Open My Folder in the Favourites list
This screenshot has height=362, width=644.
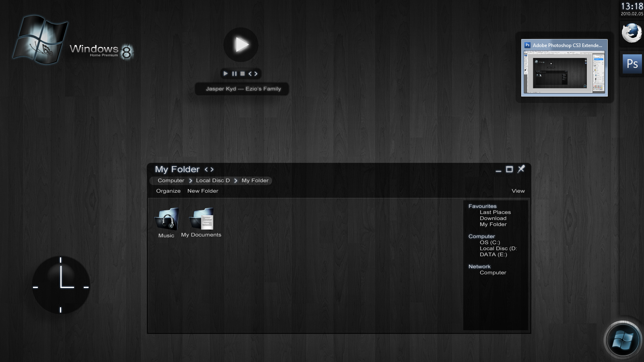493,224
